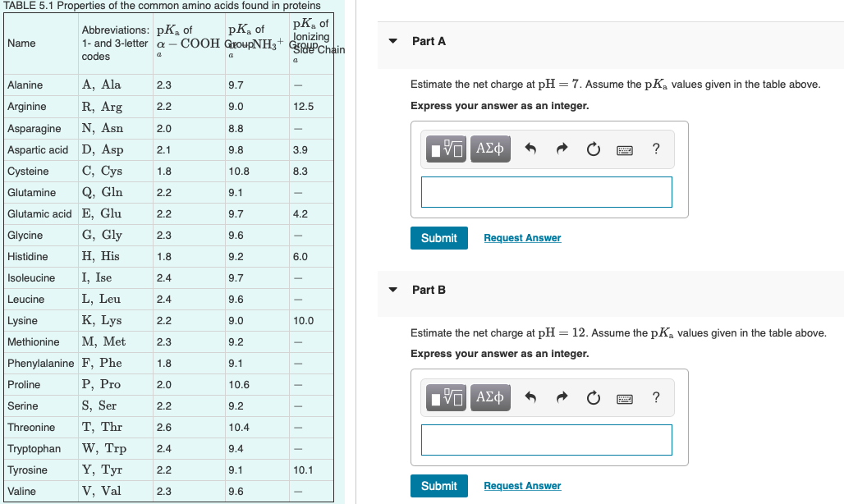Submit your answer for Part B
The width and height of the screenshot is (844, 504).
(x=438, y=485)
